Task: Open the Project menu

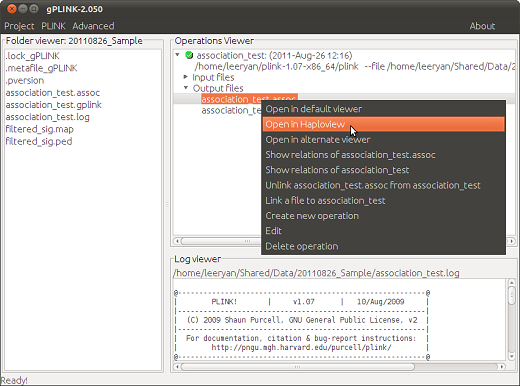Action: [x=19, y=26]
